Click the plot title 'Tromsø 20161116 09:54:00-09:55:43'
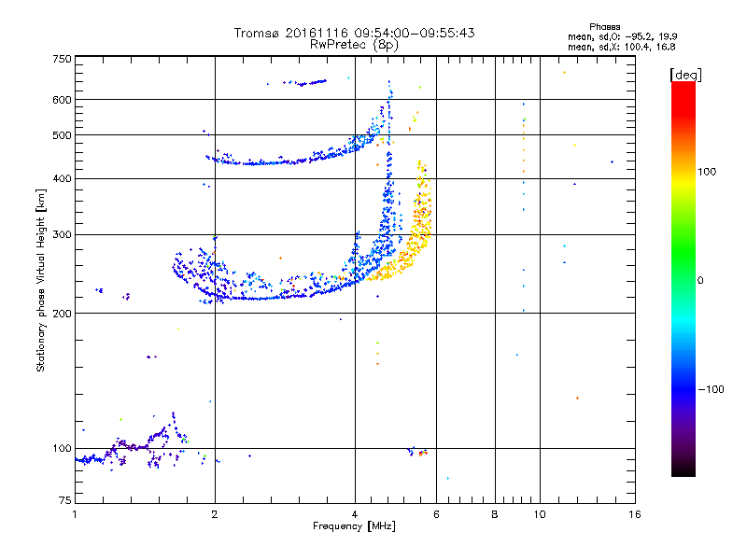This screenshot has width=747, height=560. pos(354,33)
